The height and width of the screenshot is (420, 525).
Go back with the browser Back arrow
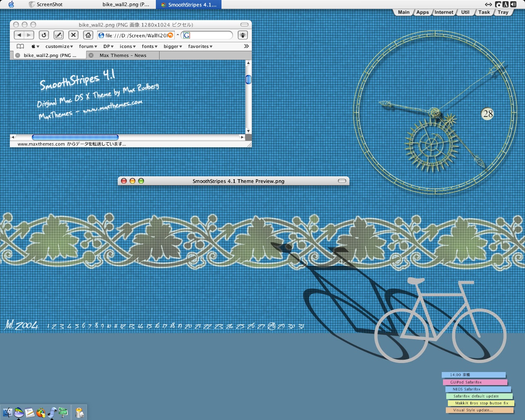click(x=19, y=35)
